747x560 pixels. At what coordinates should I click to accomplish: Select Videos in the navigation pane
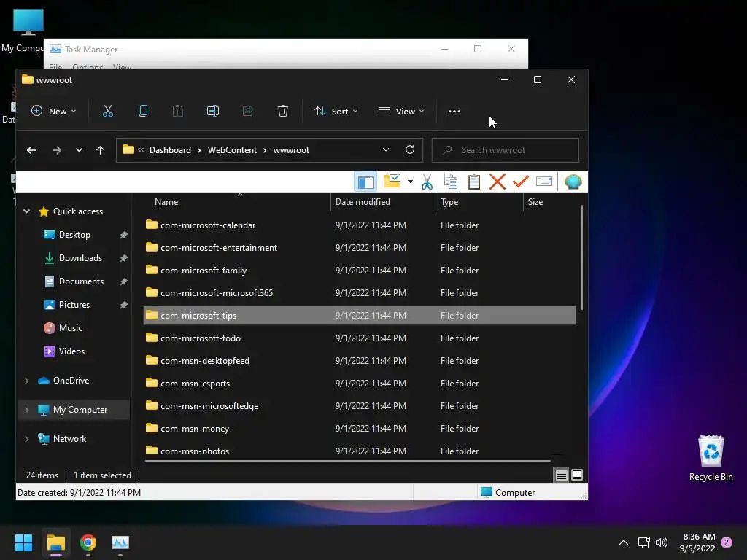coord(72,351)
